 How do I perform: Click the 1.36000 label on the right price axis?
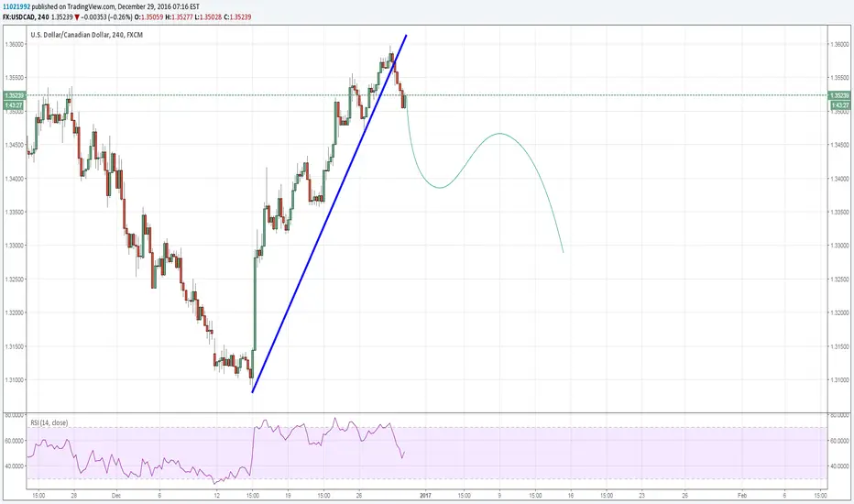(839, 44)
